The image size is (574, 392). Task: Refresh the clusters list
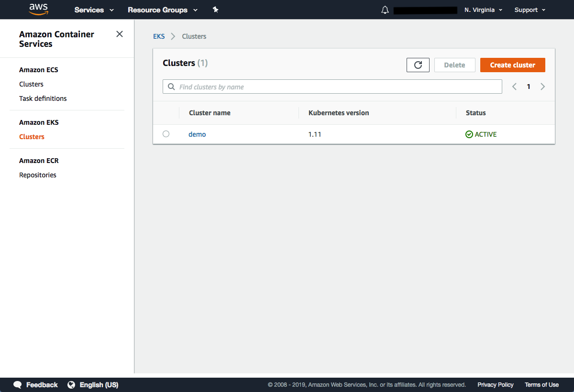coord(418,65)
